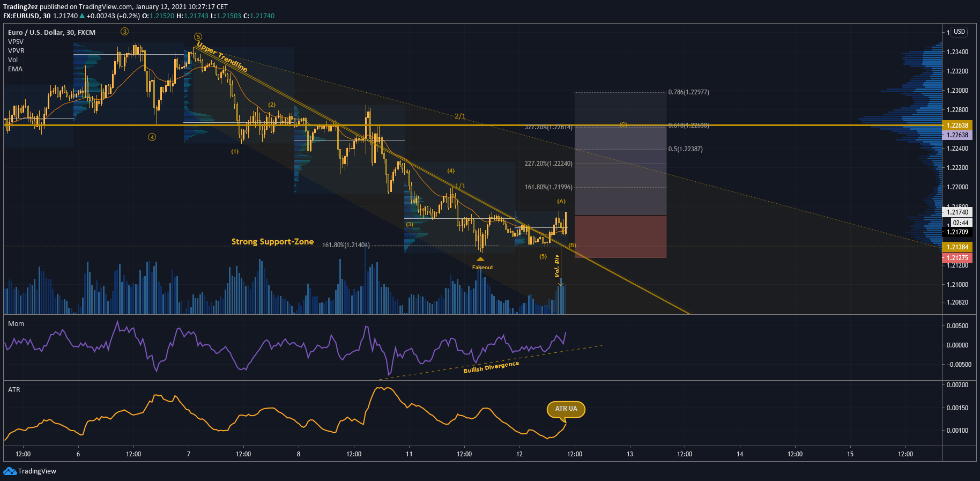Click the TradingView logo icon
This screenshot has height=481, width=980.
coord(10,471)
